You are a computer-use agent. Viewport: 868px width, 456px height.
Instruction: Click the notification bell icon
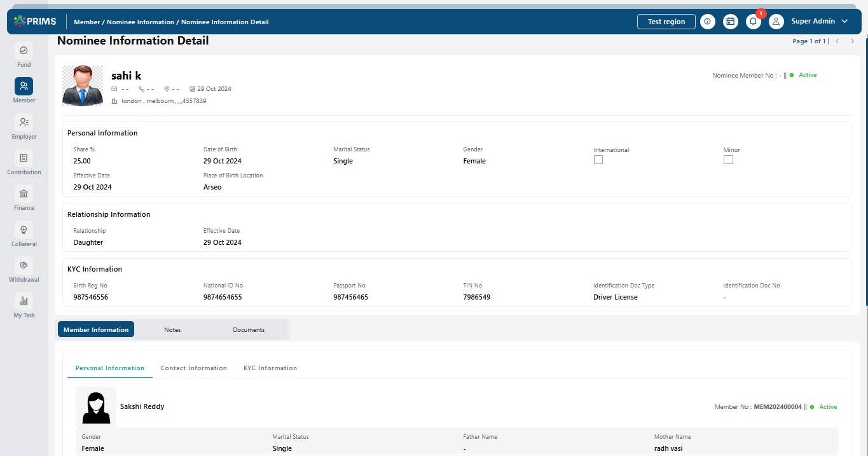[753, 22]
